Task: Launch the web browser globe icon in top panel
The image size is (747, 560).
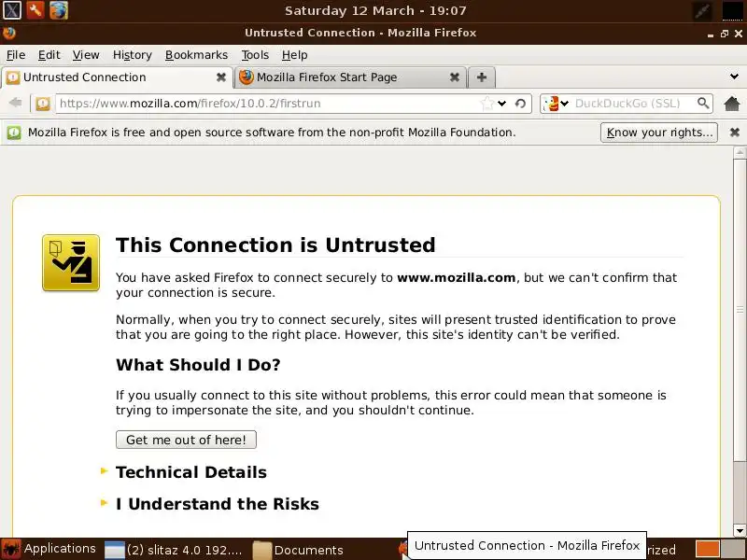Action: [x=59, y=10]
